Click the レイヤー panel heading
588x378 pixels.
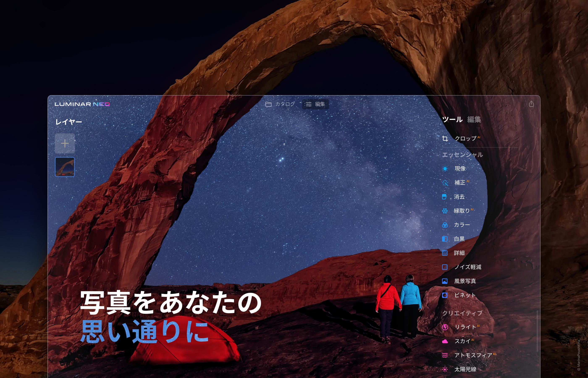68,122
